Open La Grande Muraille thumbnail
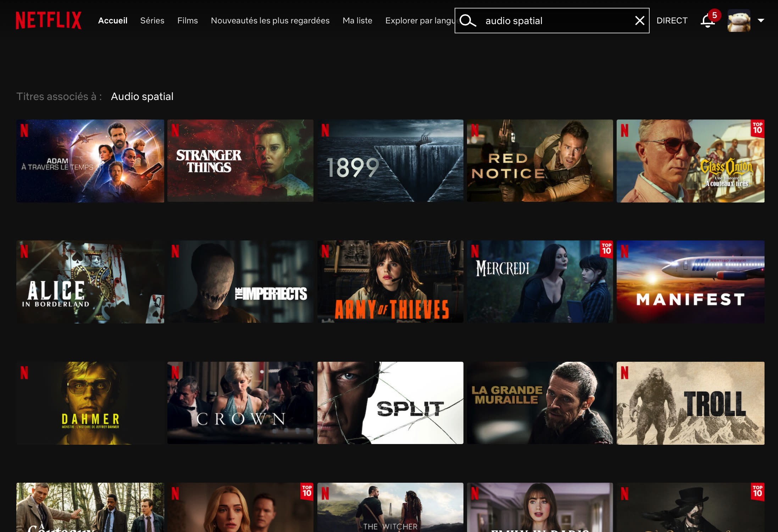This screenshot has width=778, height=532. pos(540,403)
